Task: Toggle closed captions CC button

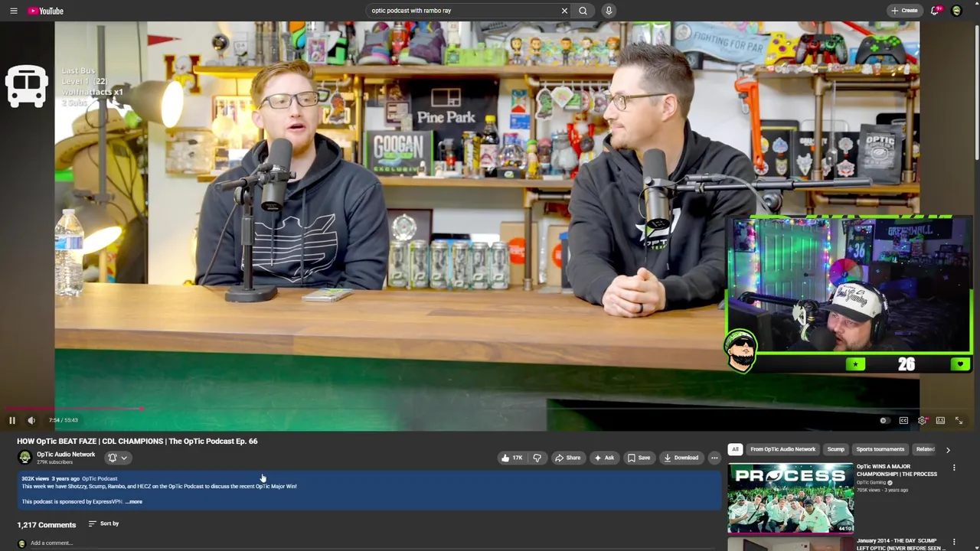Action: coord(903,420)
